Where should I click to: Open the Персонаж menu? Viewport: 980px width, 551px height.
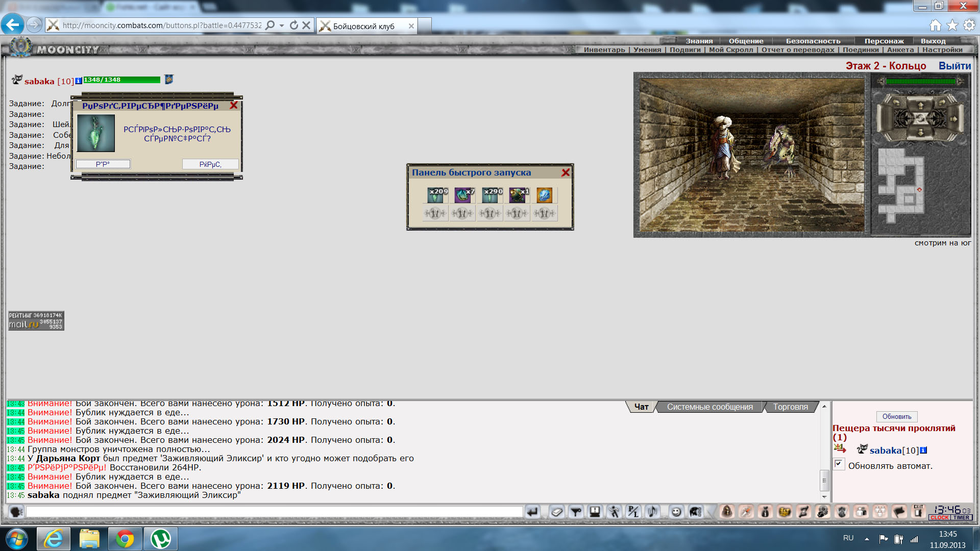click(884, 41)
